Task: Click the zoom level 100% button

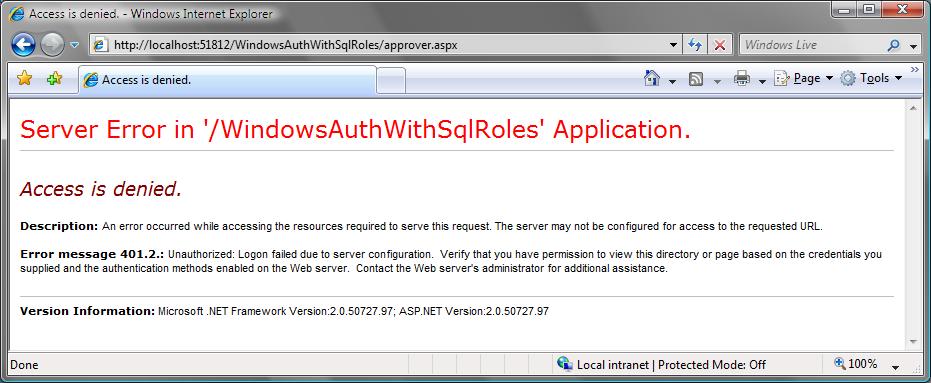Action: click(x=855, y=364)
